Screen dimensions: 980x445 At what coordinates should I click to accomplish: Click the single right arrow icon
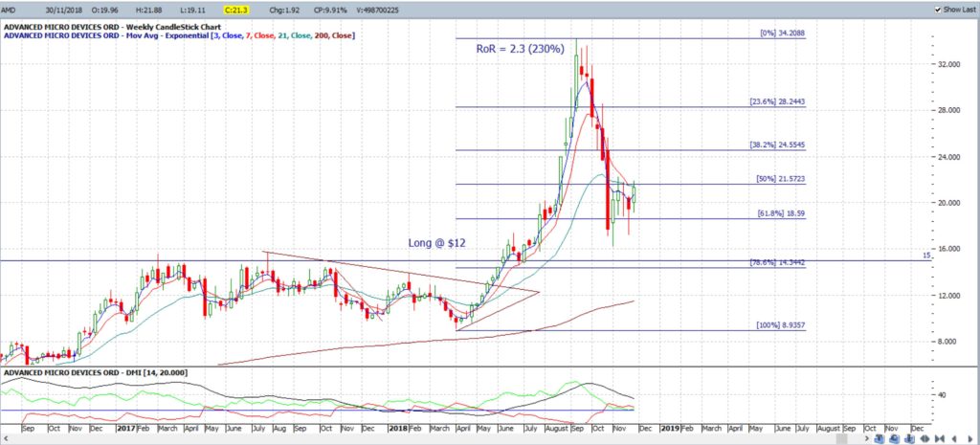pyautogui.click(x=970, y=438)
